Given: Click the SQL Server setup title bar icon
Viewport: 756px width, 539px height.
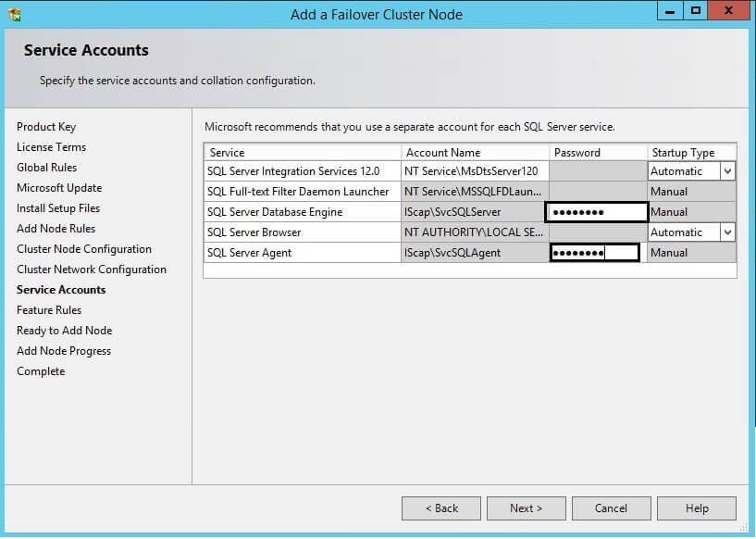Looking at the screenshot, I should 15,15.
